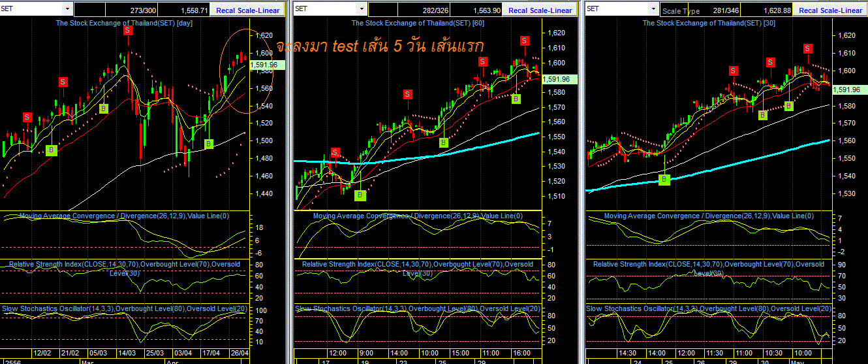
Task: Select the Slow Stochastics Oscillator label in day chart
Action: (x=124, y=308)
